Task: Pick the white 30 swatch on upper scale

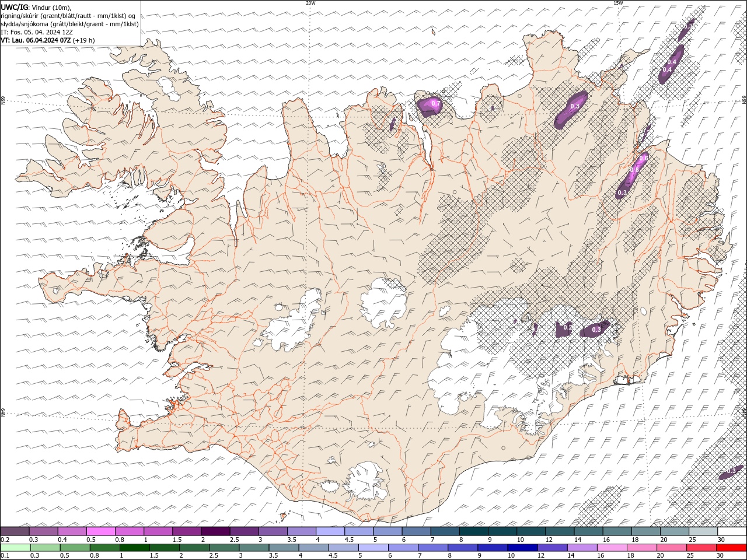Action: [732, 531]
